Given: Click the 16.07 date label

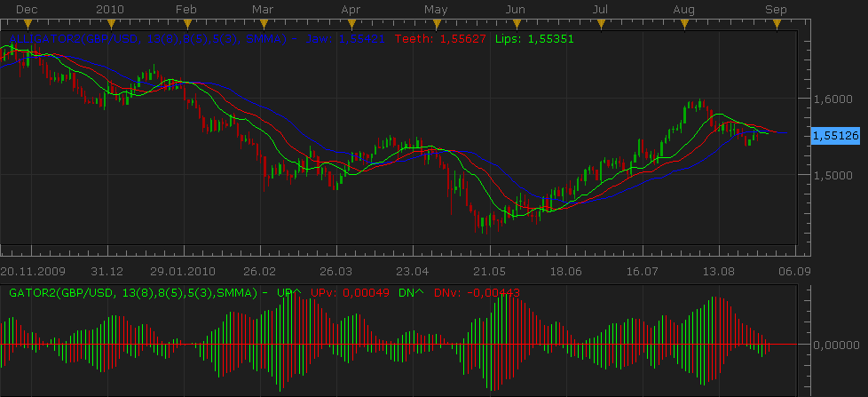Looking at the screenshot, I should pos(643,272).
